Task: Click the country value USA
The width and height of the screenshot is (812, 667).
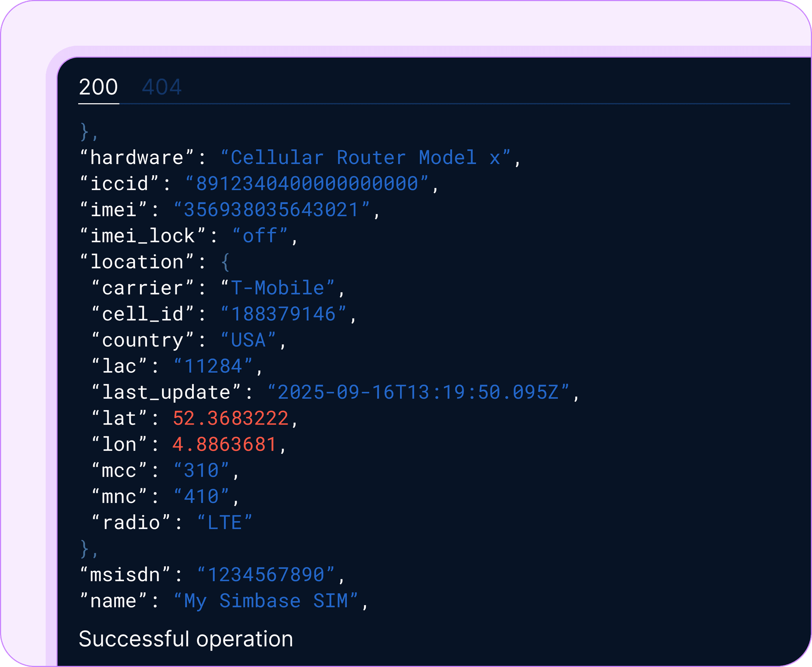Action: pyautogui.click(x=247, y=340)
